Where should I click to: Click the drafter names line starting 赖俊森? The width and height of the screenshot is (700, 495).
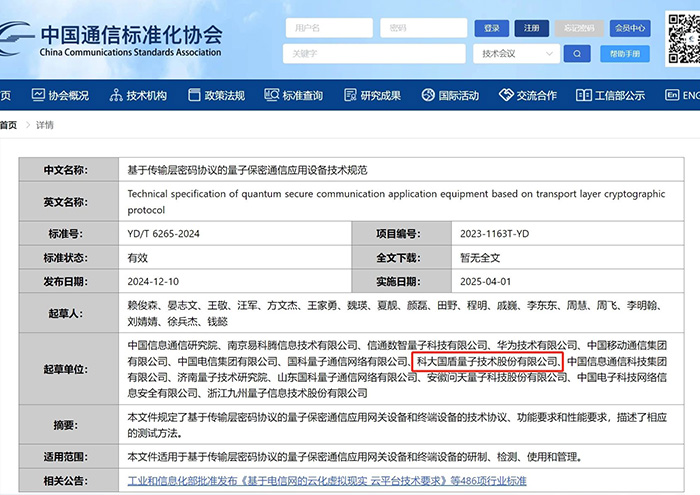click(x=396, y=306)
